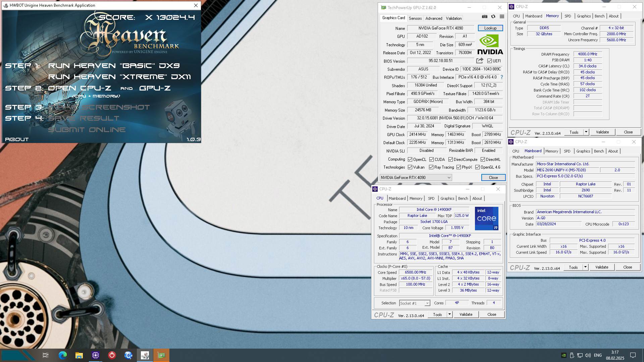Click the Lookup button in GPU-Z
The height and width of the screenshot is (362, 644).
[x=490, y=28]
